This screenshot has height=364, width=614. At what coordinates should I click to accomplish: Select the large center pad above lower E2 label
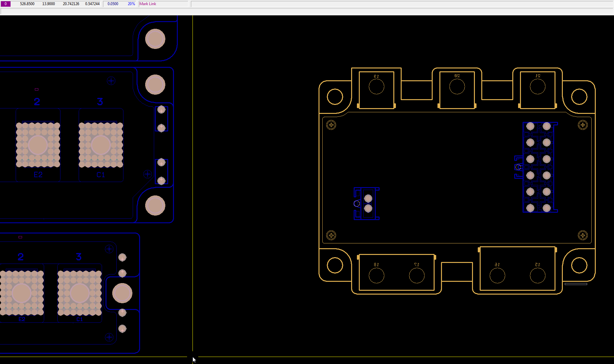coord(22,293)
